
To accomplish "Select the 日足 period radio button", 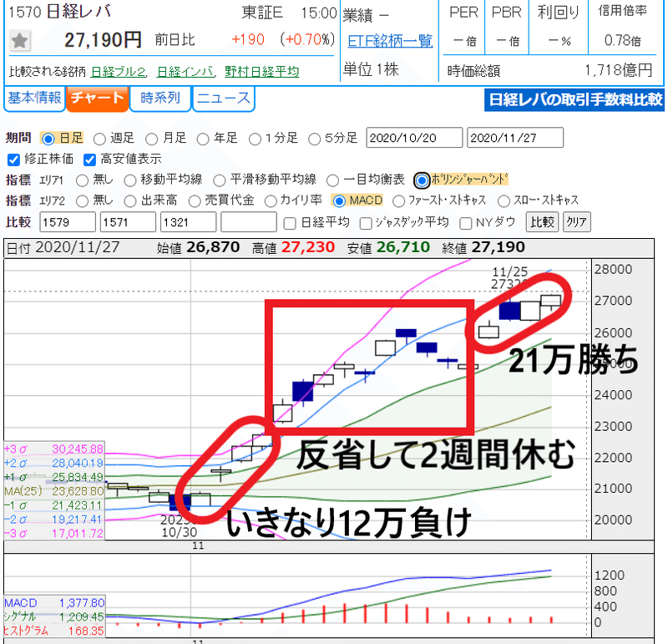I will point(48,139).
